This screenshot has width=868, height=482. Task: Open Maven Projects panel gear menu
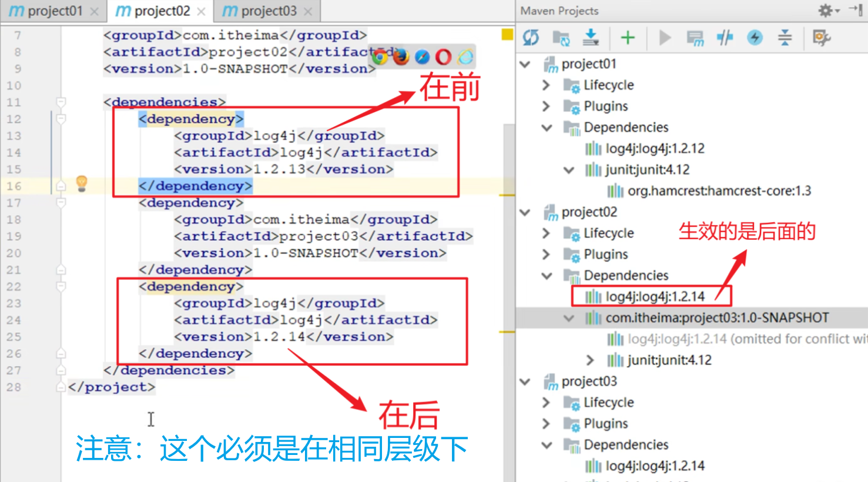pos(829,10)
